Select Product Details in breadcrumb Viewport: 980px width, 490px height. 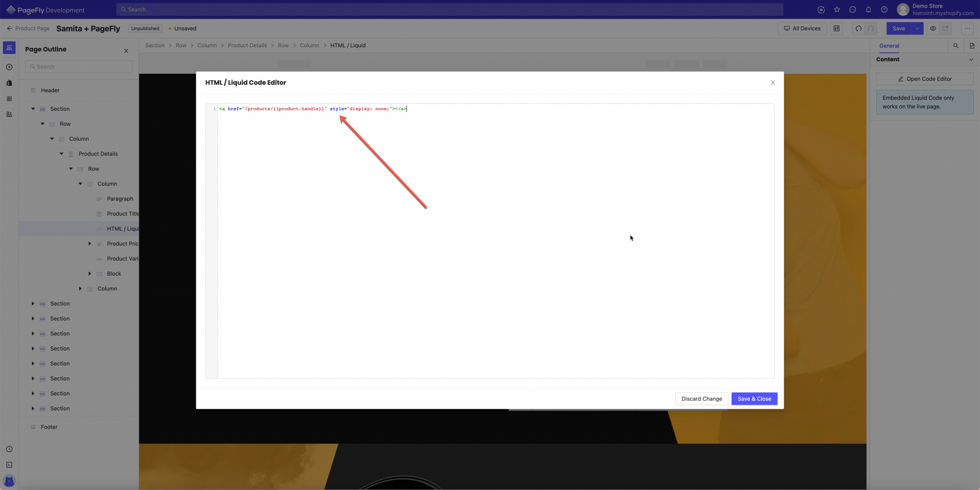click(247, 45)
